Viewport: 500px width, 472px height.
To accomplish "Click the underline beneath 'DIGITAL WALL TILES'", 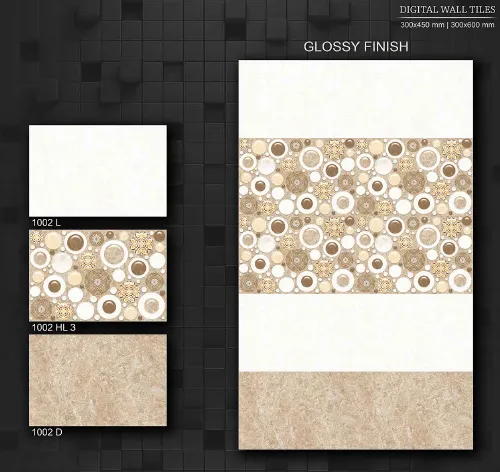I will point(447,17).
